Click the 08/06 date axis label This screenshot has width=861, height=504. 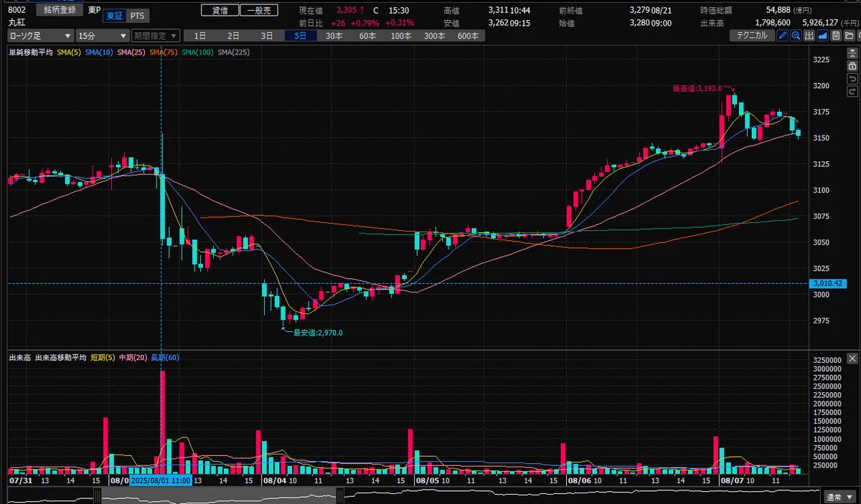(x=578, y=480)
